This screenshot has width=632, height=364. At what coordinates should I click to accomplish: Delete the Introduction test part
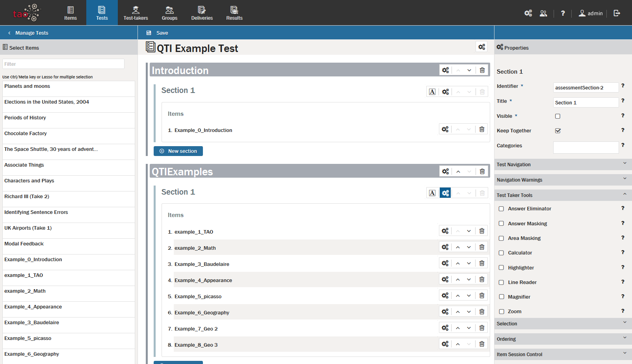point(482,70)
